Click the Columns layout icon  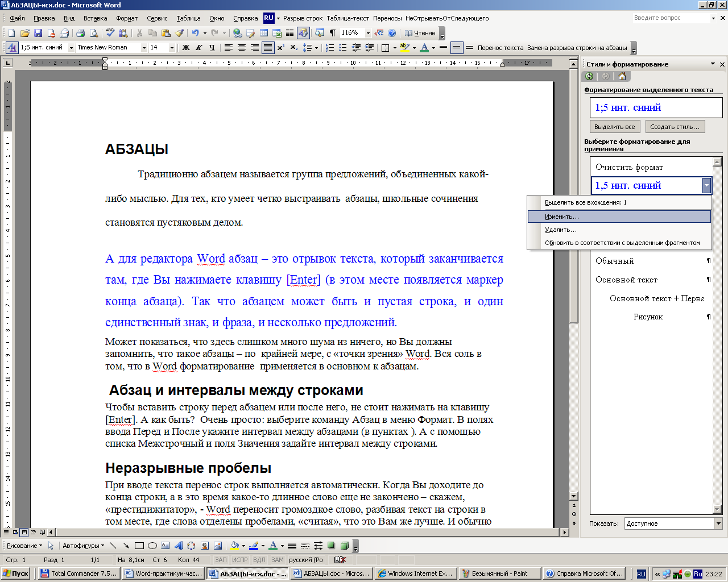290,33
